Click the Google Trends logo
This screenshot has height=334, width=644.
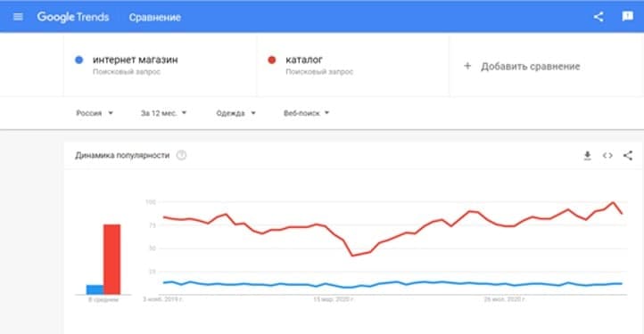click(x=73, y=17)
